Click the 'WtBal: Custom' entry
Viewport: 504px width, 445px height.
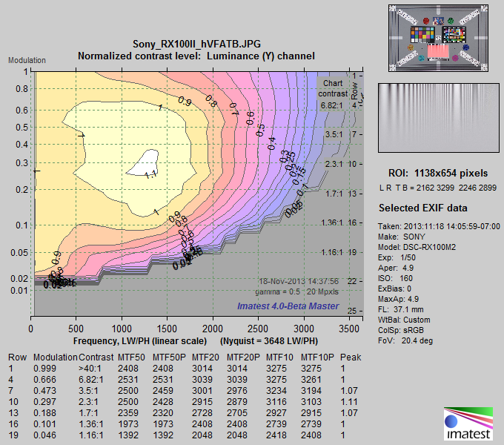click(x=404, y=320)
